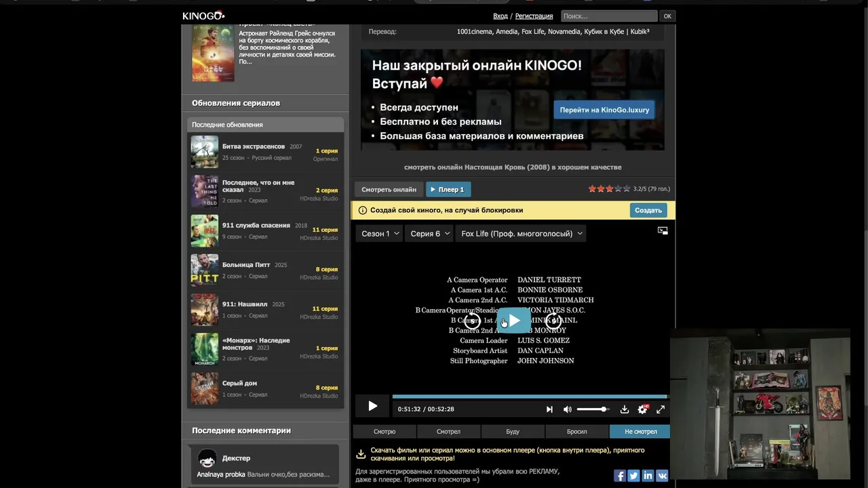Open player quality settings gear
This screenshot has width=868, height=488.
(x=642, y=409)
